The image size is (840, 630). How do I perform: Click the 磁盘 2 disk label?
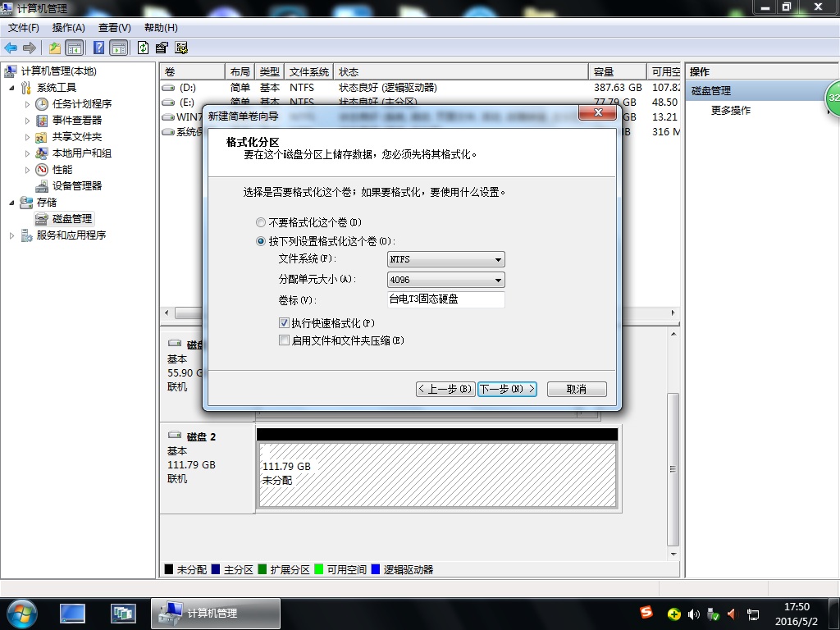(201, 437)
